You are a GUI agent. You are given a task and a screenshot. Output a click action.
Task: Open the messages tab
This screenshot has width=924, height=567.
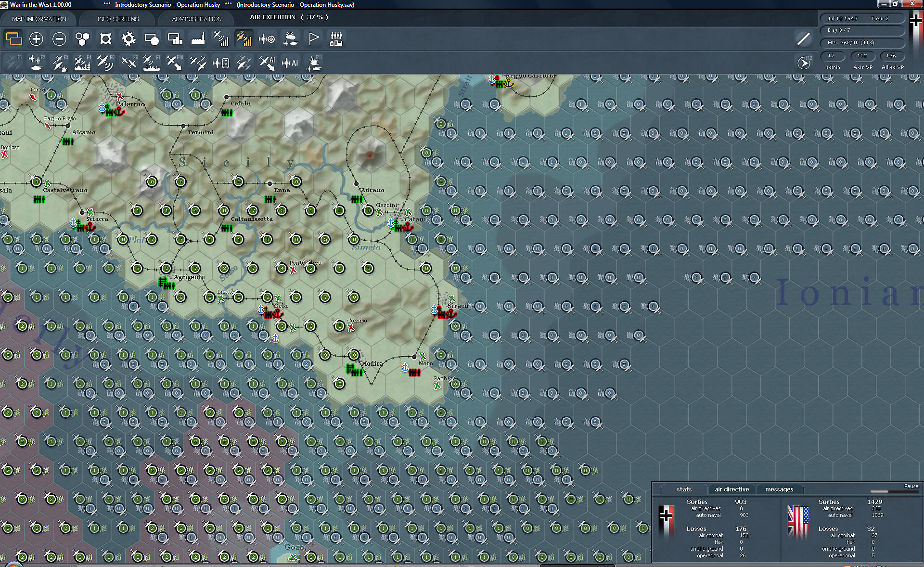[779, 489]
